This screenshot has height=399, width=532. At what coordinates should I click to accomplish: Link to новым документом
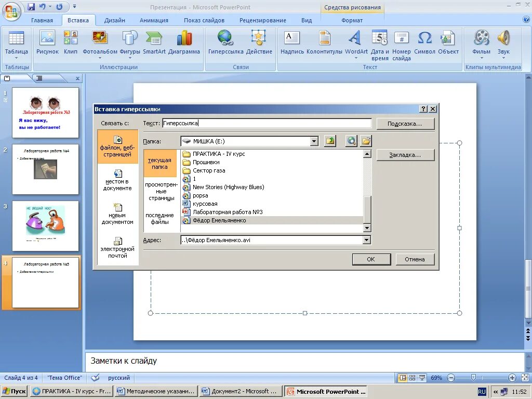[x=117, y=214]
